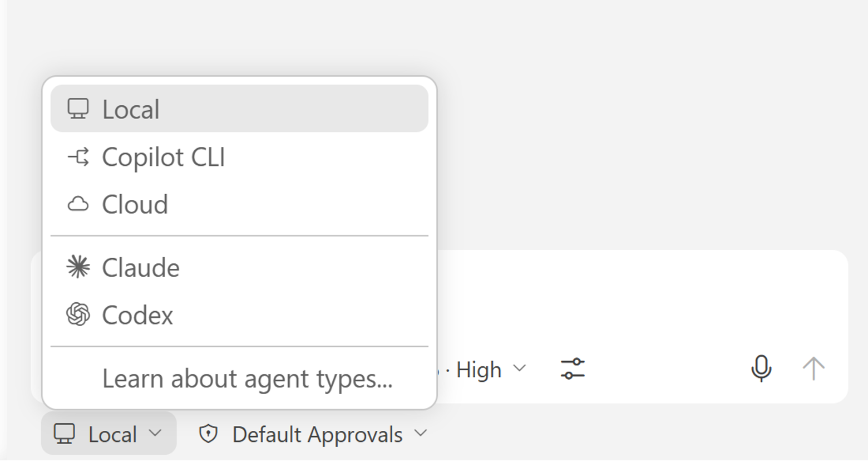Click the shield icon beside Default Approvals

pyautogui.click(x=210, y=434)
